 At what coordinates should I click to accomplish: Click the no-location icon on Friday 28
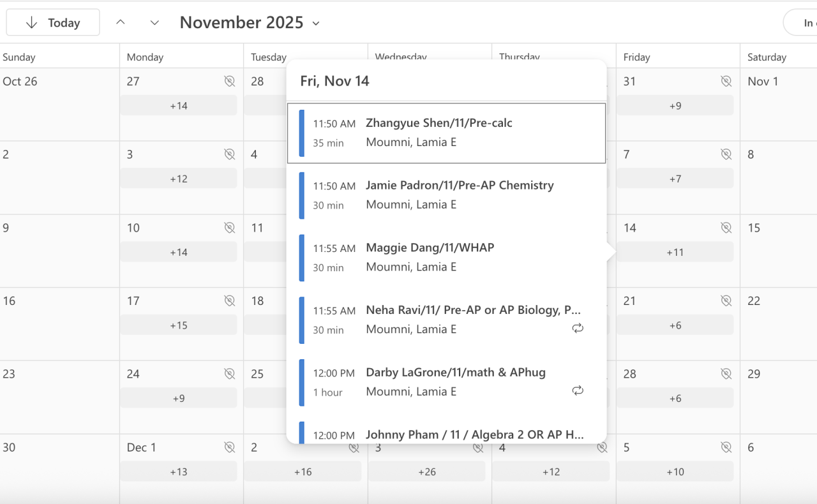pos(726,374)
